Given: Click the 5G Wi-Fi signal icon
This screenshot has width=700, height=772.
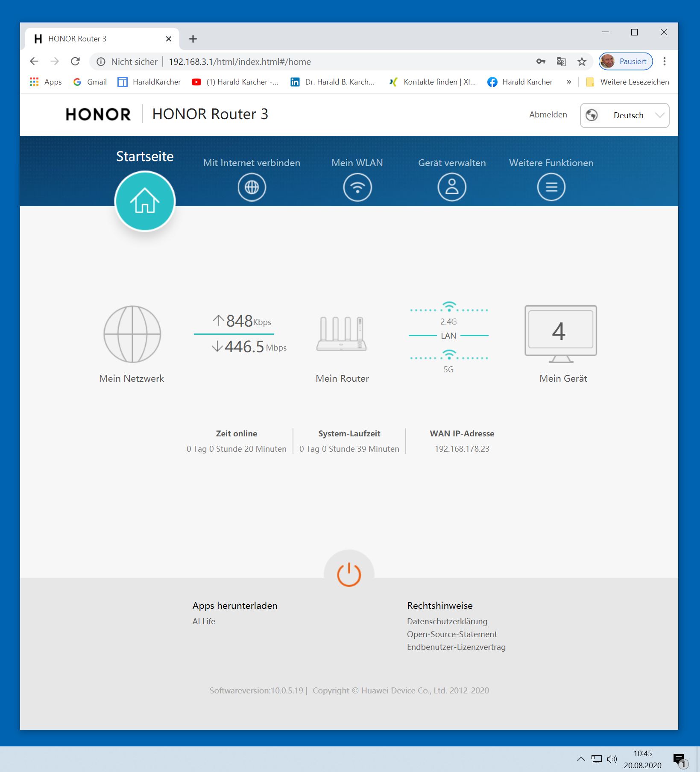Looking at the screenshot, I should pyautogui.click(x=449, y=354).
